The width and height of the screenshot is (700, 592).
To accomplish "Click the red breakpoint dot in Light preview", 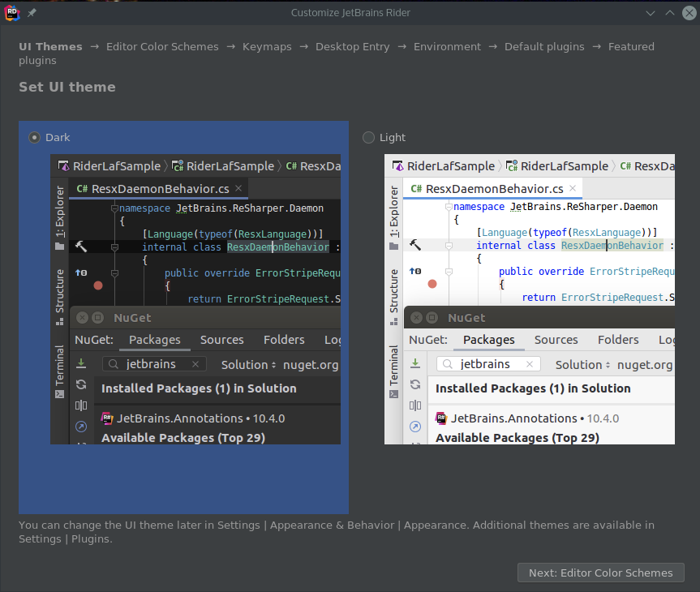I will [432, 284].
